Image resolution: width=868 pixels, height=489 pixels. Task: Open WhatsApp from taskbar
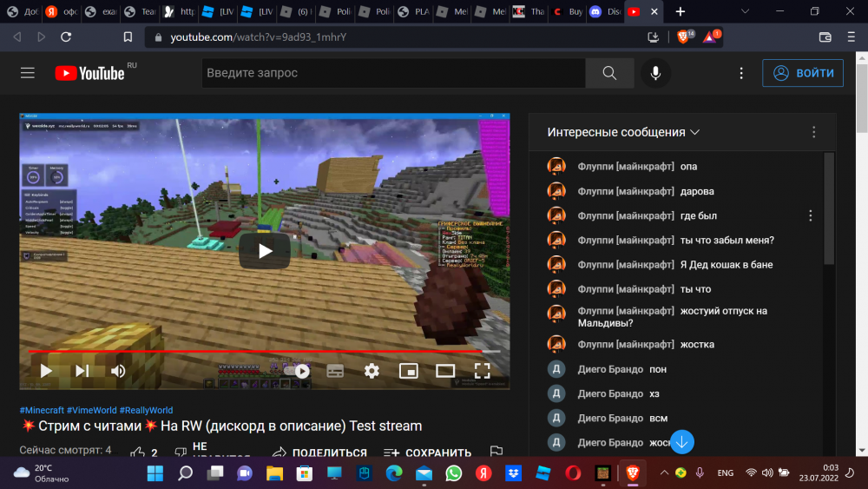coord(453,473)
